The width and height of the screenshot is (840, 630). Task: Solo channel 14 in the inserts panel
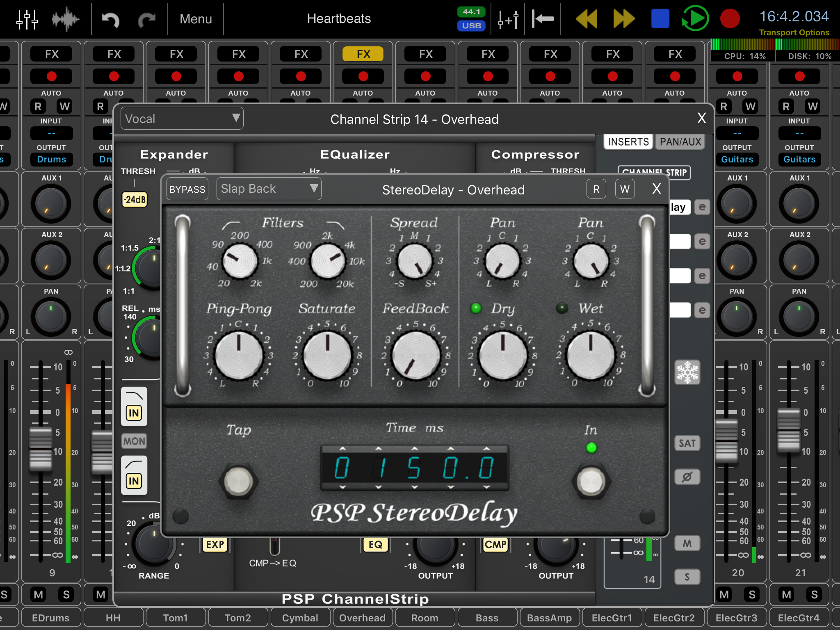(687, 577)
